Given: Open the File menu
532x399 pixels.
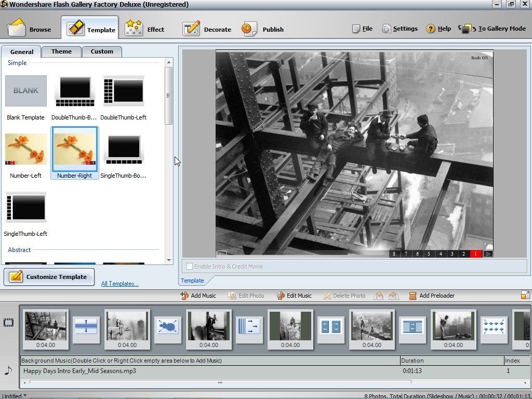Looking at the screenshot, I should coord(362,29).
